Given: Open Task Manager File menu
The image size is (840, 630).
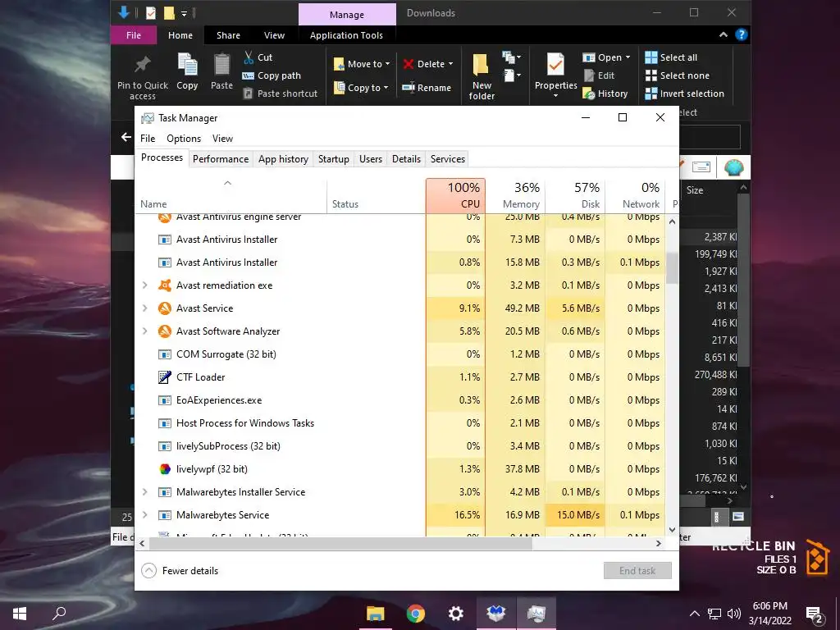Looking at the screenshot, I should point(148,139).
